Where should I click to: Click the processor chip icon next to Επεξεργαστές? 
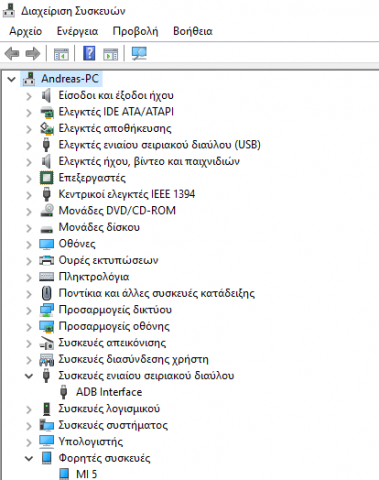pyautogui.click(x=46, y=178)
